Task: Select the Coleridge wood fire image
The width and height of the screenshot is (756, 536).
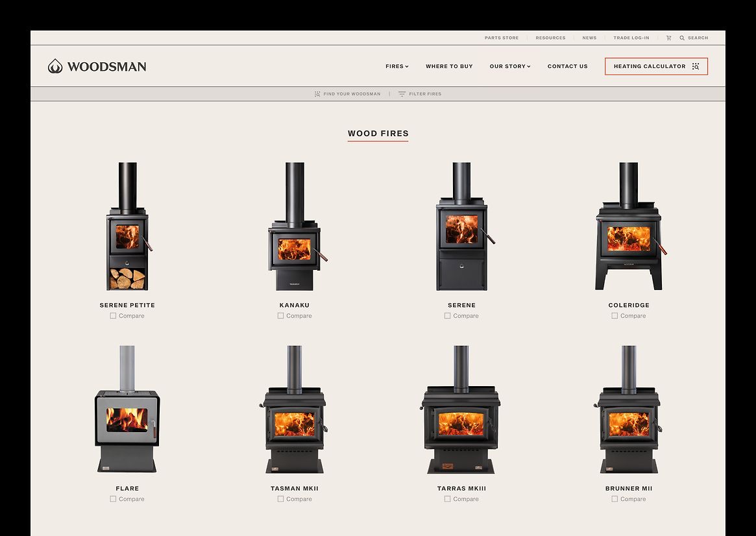Action: [628, 227]
